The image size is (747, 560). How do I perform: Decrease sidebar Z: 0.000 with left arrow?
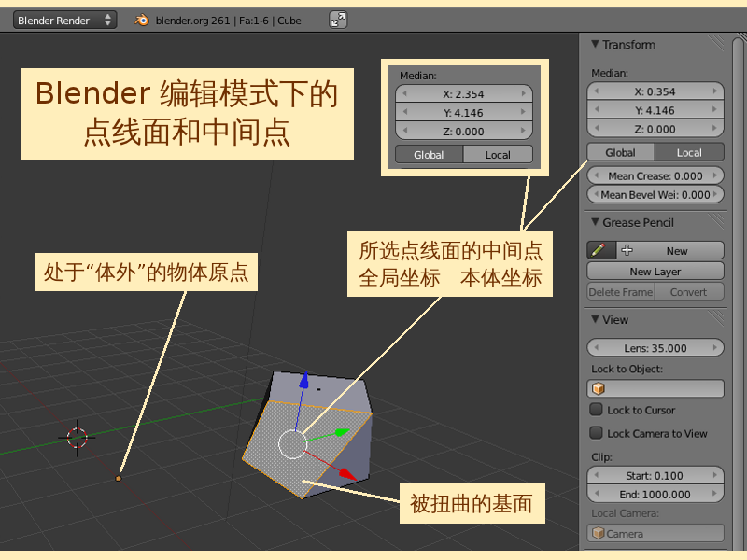596,128
